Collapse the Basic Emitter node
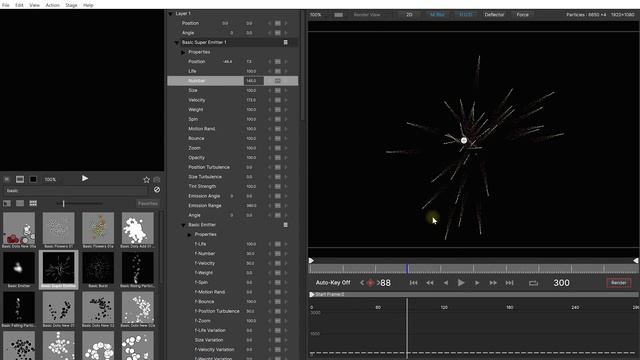The width and height of the screenshot is (640, 360). point(183,225)
